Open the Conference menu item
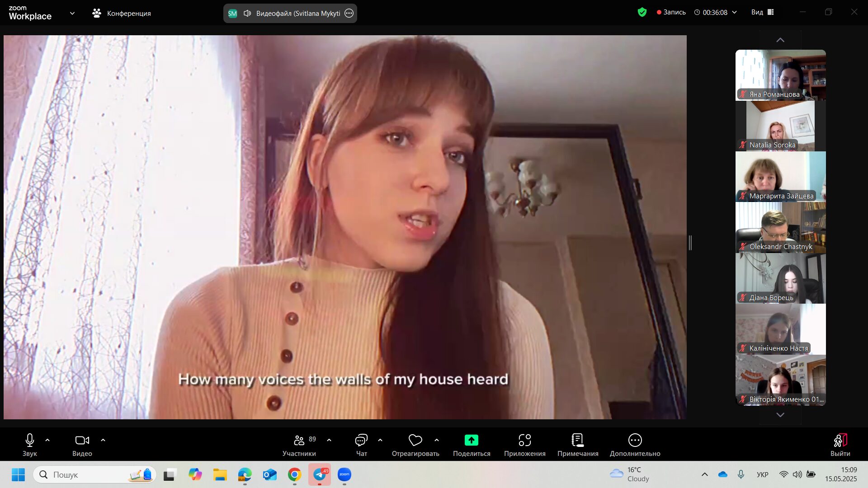868x488 pixels. click(x=122, y=13)
